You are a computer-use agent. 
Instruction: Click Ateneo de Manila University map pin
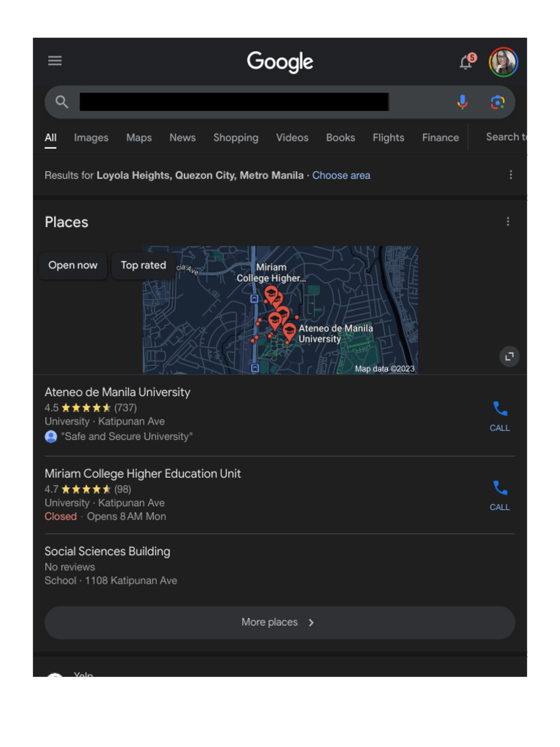289,333
